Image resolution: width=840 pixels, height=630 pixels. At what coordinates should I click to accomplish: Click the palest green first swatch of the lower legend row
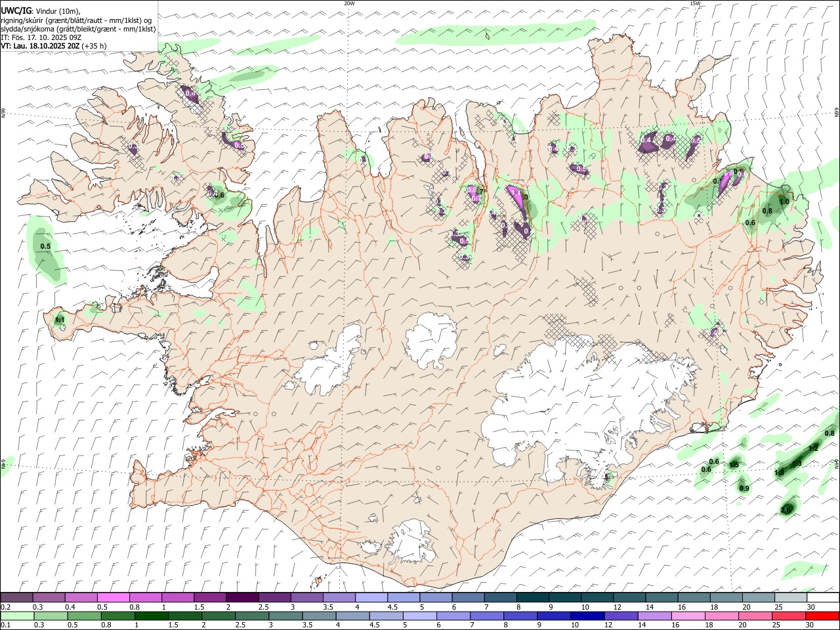[17, 616]
